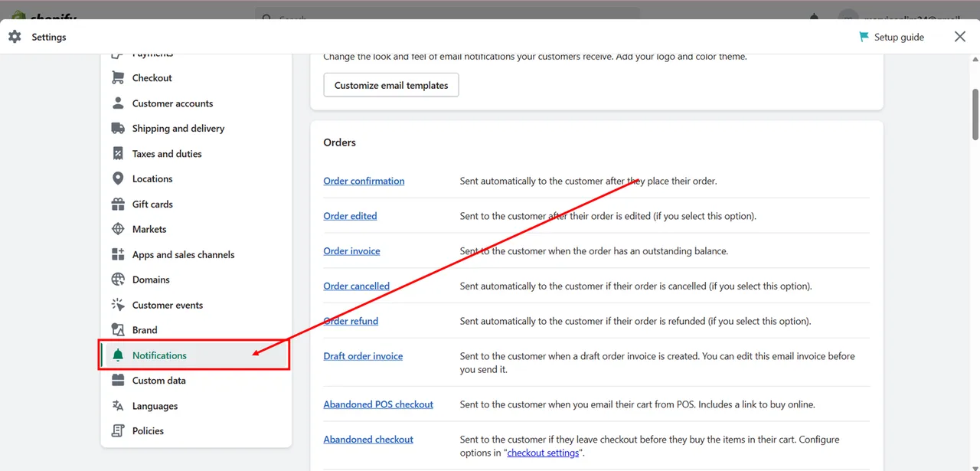Image resolution: width=980 pixels, height=471 pixels.
Task: Click the Setup guide flag icon
Action: point(864,37)
